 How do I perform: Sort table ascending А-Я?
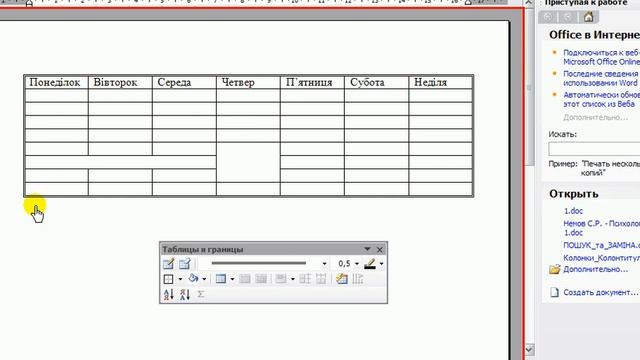(x=169, y=294)
